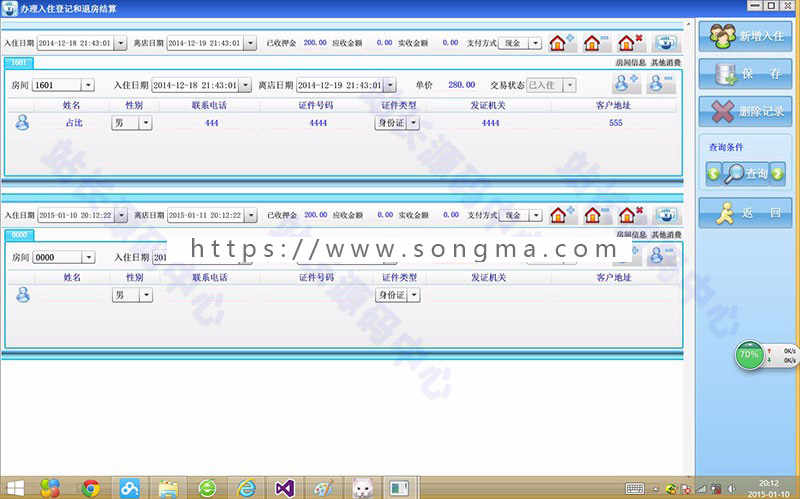Expand 离店日期 dropdown of 2015-01-11 record
The height and width of the screenshot is (499, 800).
pyautogui.click(x=251, y=215)
